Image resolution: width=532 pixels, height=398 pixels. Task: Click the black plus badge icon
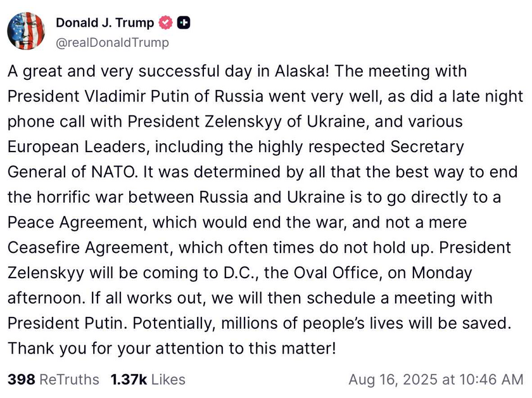(184, 23)
